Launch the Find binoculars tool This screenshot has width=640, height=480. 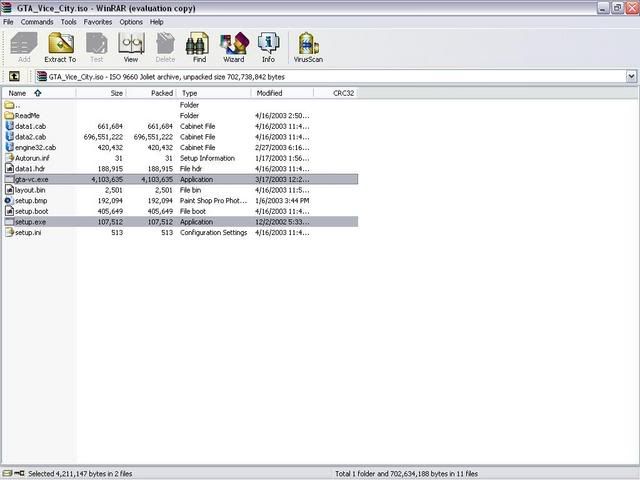coord(199,47)
